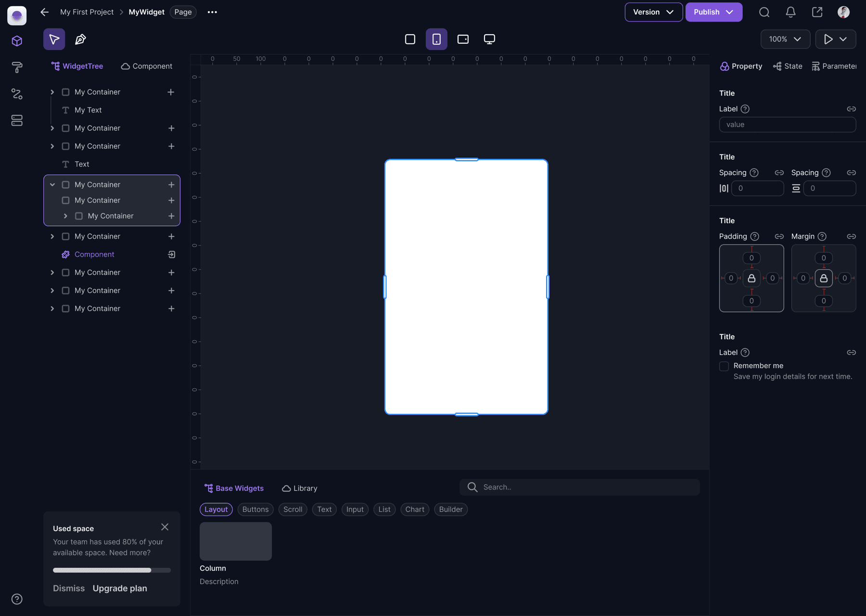The image size is (866, 616).
Task: Select the Pen drawing tool
Action: 80,39
